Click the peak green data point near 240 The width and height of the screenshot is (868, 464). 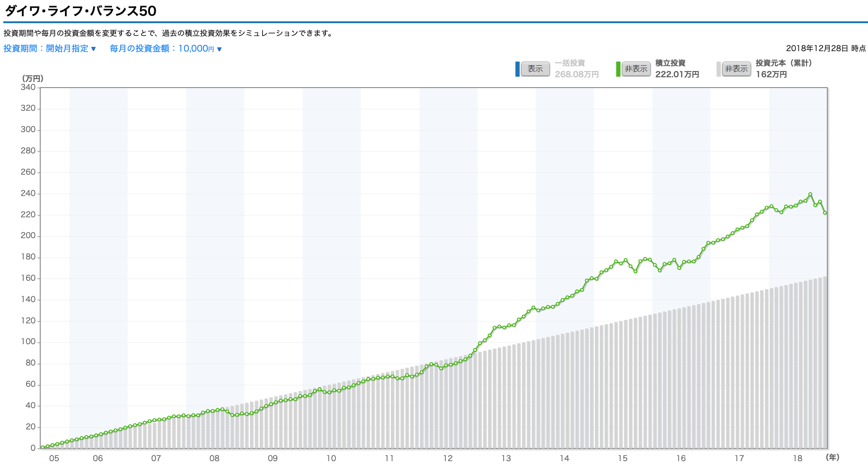pyautogui.click(x=810, y=194)
